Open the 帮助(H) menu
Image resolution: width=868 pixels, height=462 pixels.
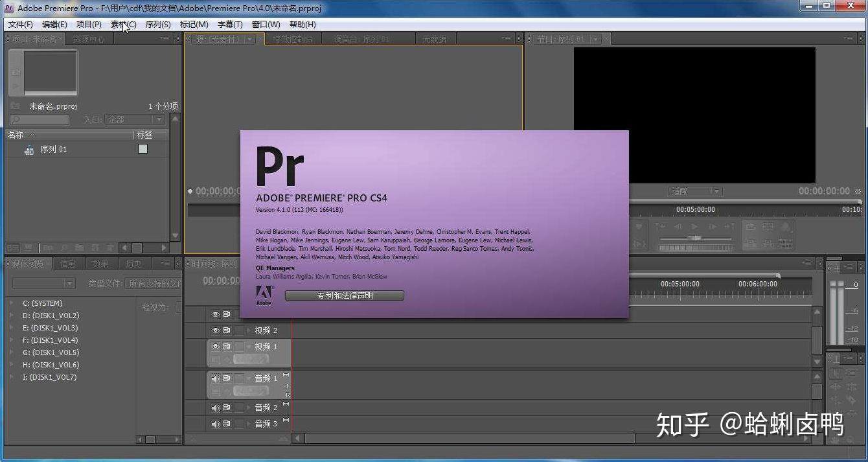(303, 25)
